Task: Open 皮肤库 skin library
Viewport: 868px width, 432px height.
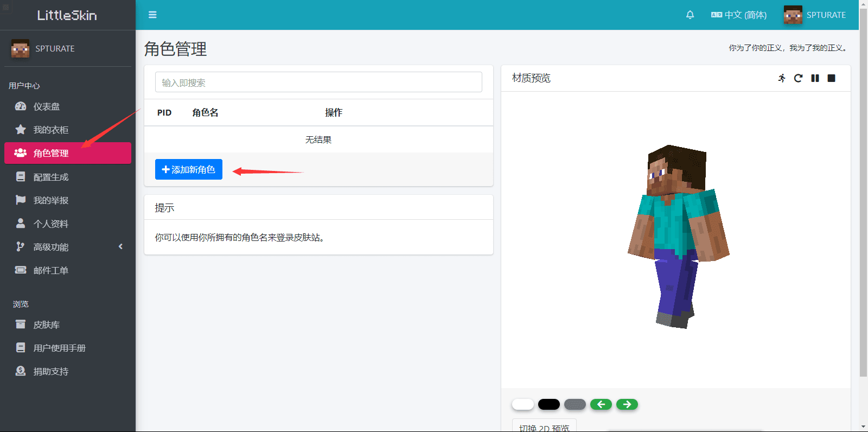Action: (47, 325)
